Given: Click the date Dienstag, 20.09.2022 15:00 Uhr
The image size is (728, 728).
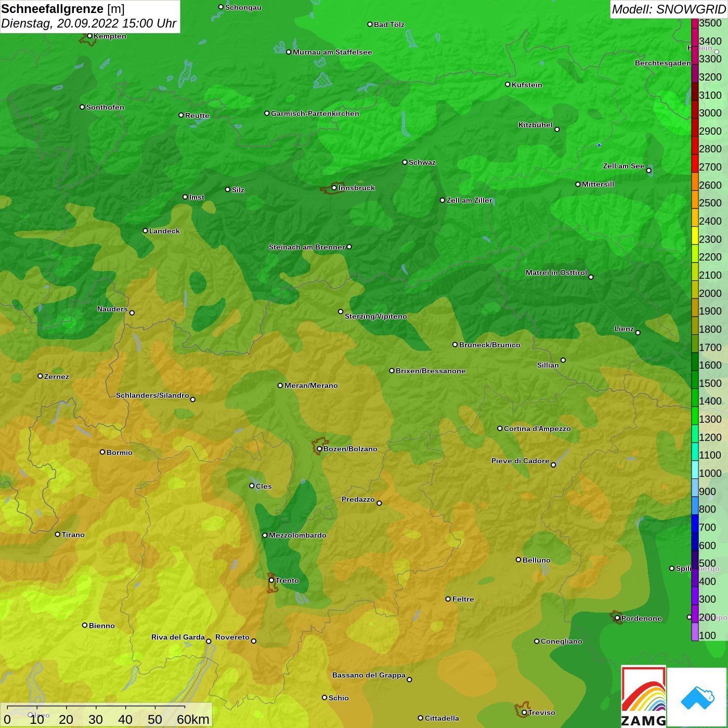Looking at the screenshot, I should [x=88, y=23].
